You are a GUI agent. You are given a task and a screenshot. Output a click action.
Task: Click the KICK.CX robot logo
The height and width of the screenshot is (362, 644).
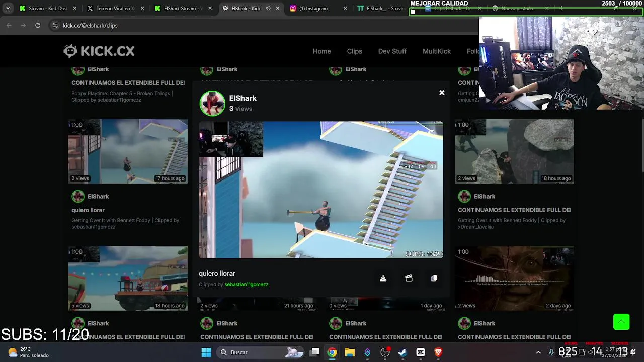click(70, 51)
